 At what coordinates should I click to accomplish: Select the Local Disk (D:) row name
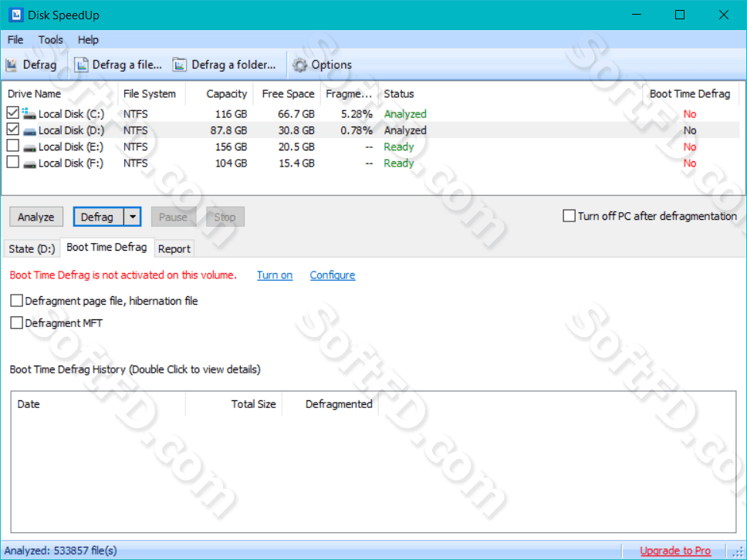coord(71,130)
